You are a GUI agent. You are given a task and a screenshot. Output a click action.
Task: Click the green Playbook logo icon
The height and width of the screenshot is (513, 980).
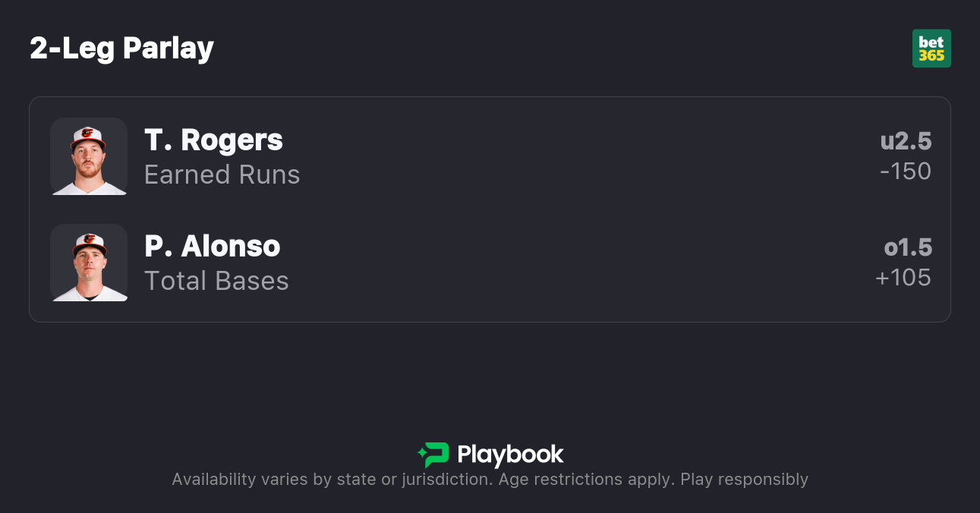point(433,455)
